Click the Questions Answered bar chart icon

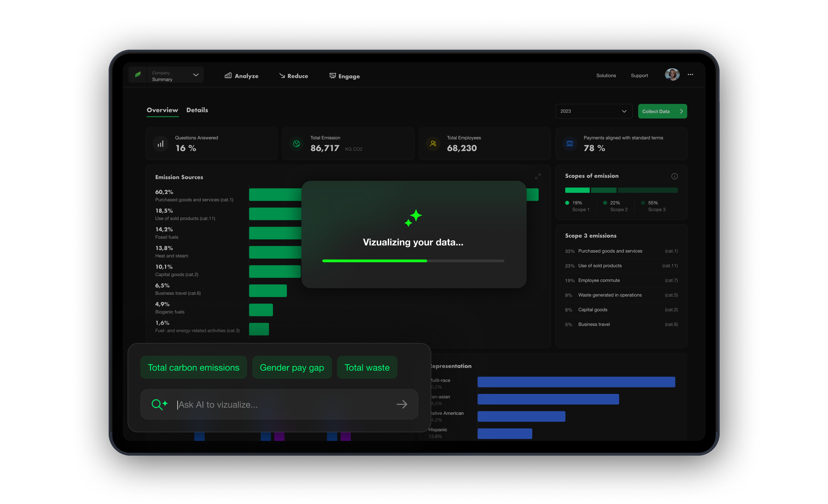pos(161,144)
